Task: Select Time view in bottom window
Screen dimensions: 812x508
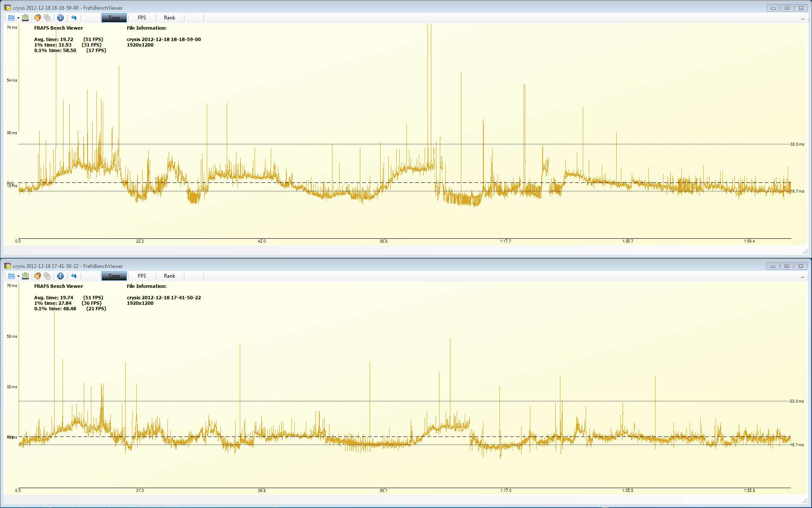Action: tap(114, 276)
